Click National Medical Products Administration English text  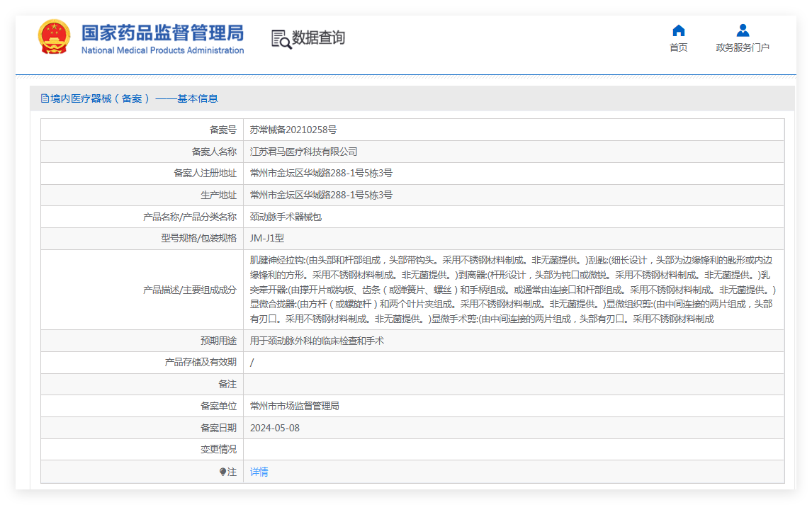162,50
